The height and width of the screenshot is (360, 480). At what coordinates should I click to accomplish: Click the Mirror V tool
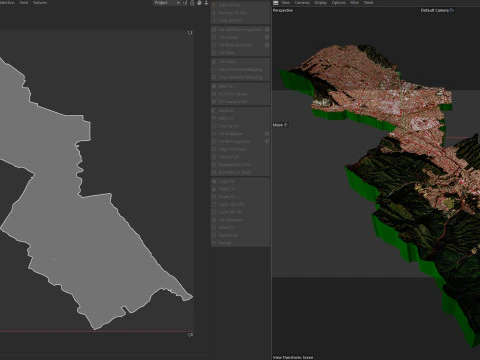(240, 118)
